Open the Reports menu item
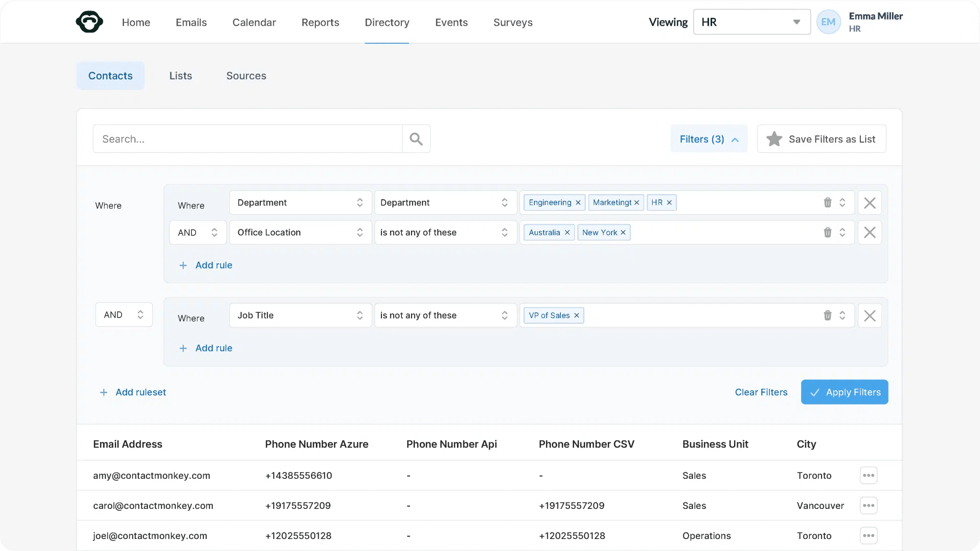 tap(320, 22)
